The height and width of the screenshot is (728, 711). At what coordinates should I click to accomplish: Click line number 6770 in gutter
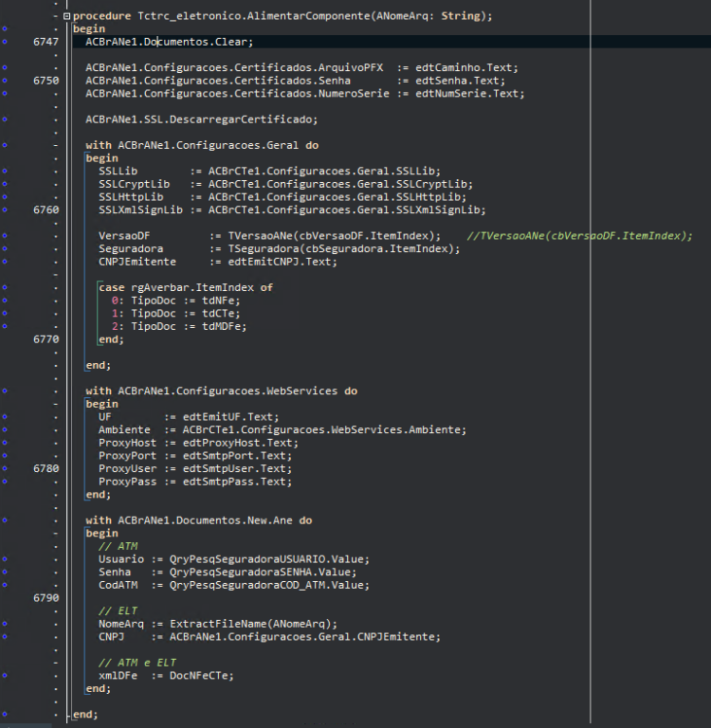tap(46, 339)
